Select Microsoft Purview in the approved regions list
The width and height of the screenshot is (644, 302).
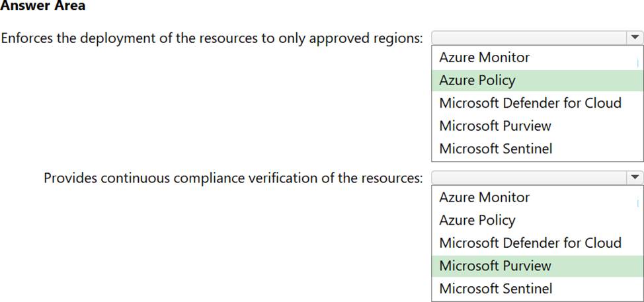click(495, 126)
